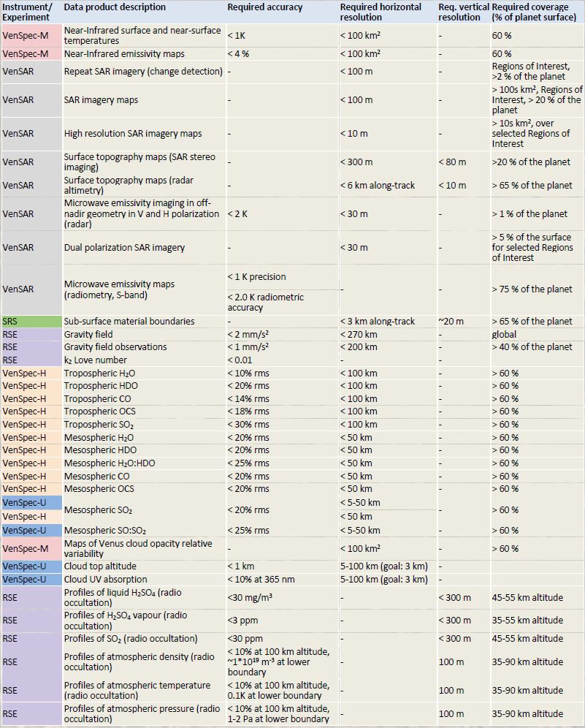Select "Dual polarization SAR imagery"
Image resolution: width=585 pixels, height=728 pixels.
tap(124, 248)
